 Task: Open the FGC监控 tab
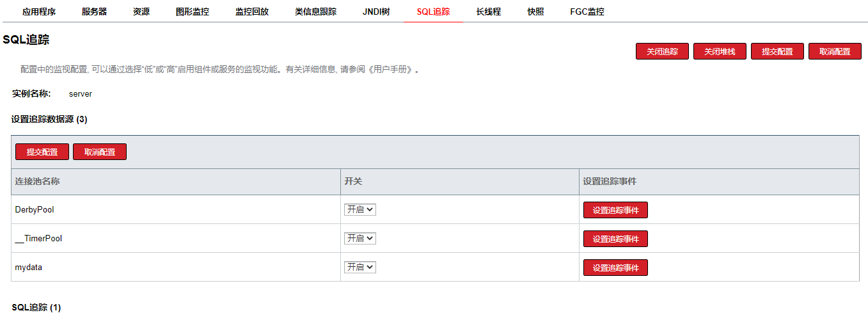point(587,12)
